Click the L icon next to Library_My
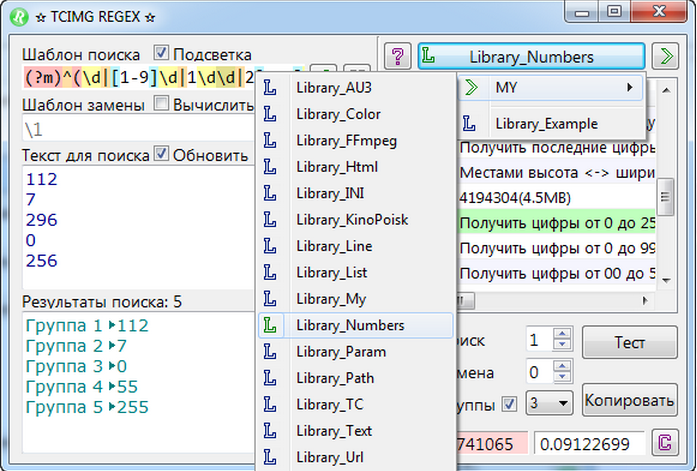The width and height of the screenshot is (697, 471). point(270,299)
